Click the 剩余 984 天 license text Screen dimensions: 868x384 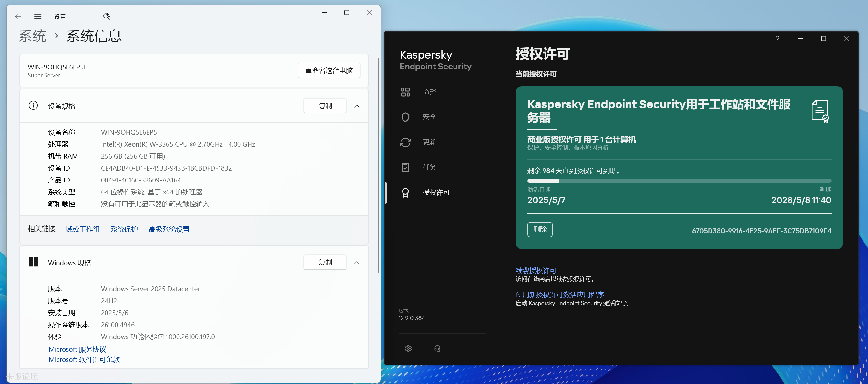574,171
